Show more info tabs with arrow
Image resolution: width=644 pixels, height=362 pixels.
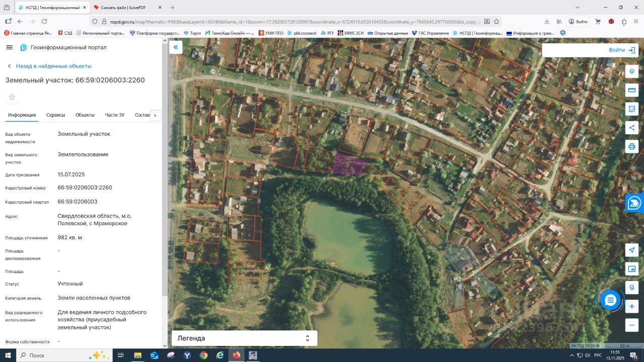(155, 115)
